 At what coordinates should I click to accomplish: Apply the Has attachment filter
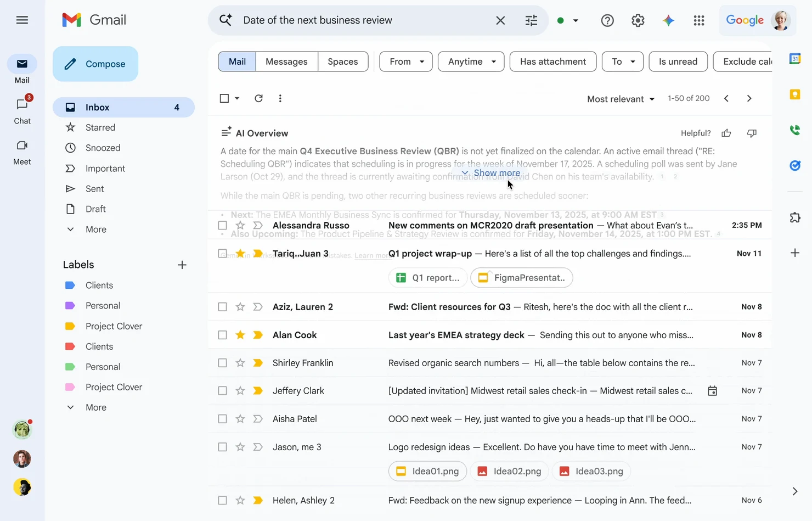pos(553,61)
